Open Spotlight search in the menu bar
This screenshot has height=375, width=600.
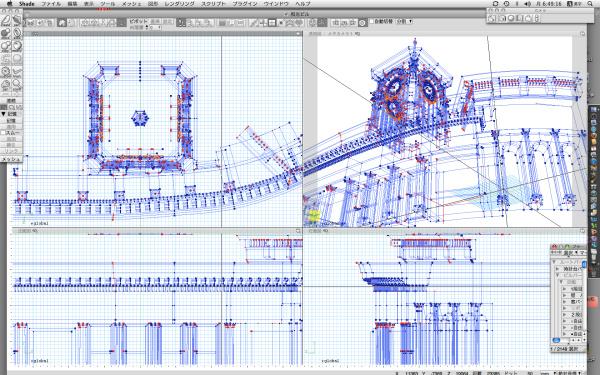coord(590,3)
